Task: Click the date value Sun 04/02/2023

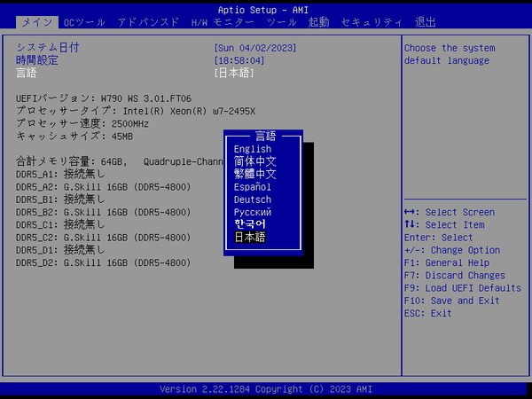Action: [255, 48]
